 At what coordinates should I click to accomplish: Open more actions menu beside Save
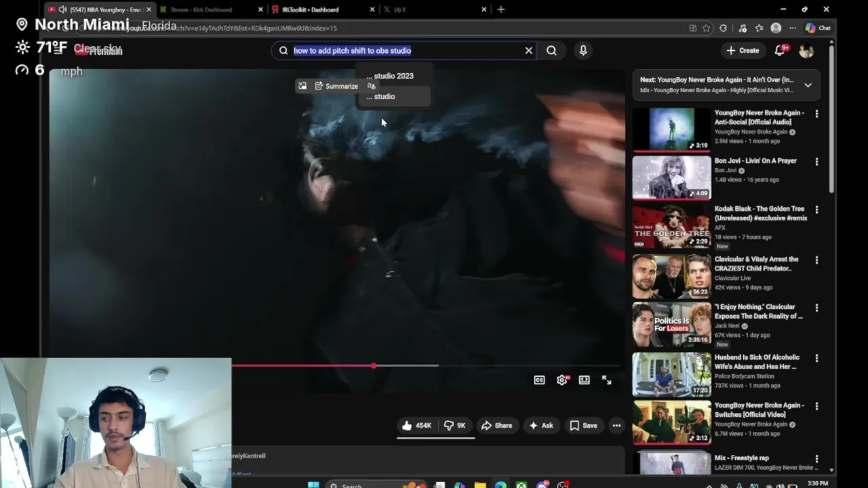pyautogui.click(x=616, y=426)
